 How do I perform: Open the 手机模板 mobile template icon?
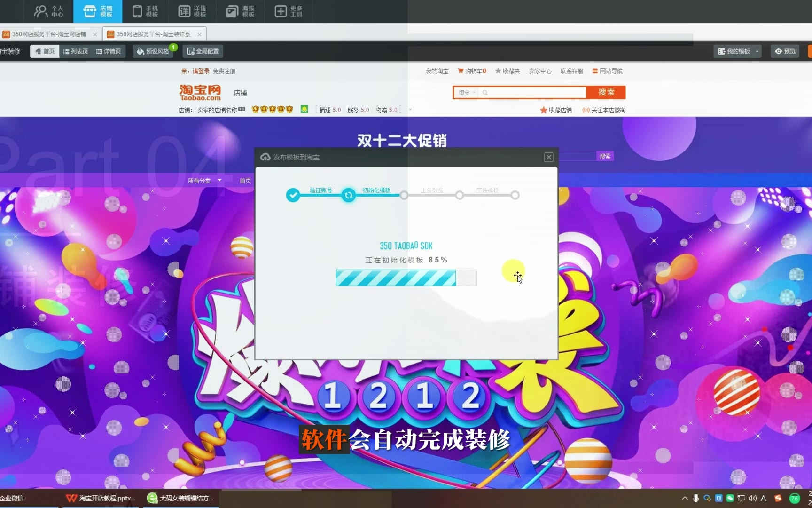pos(145,11)
